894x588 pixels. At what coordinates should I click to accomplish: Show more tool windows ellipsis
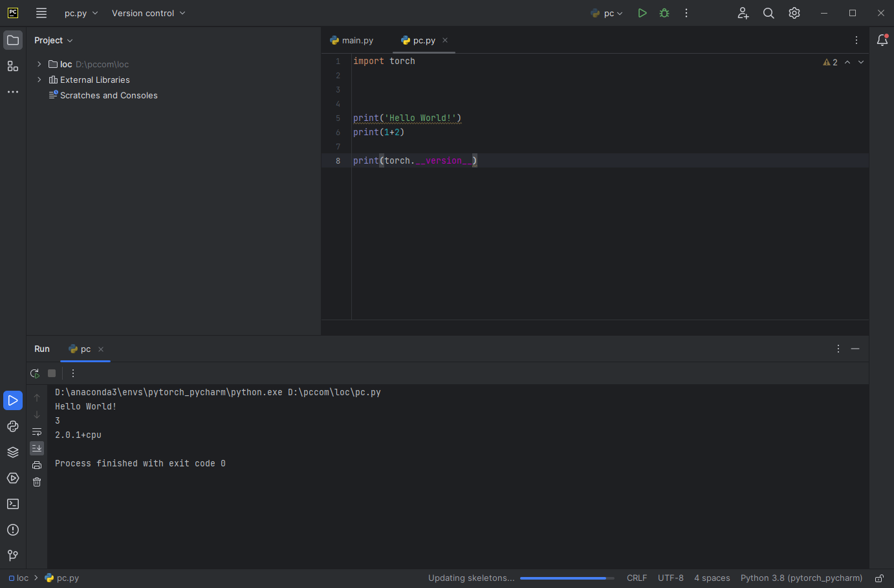[13, 92]
